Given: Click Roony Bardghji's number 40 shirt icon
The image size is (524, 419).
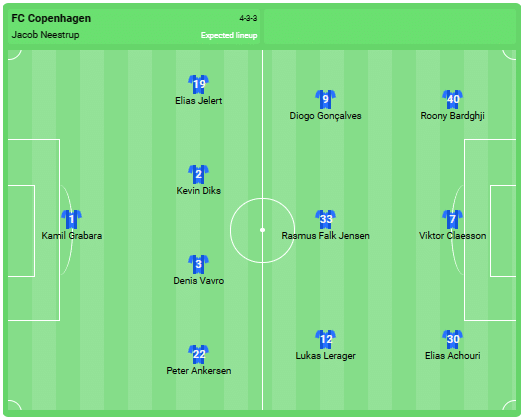Looking at the screenshot, I should 452,99.
